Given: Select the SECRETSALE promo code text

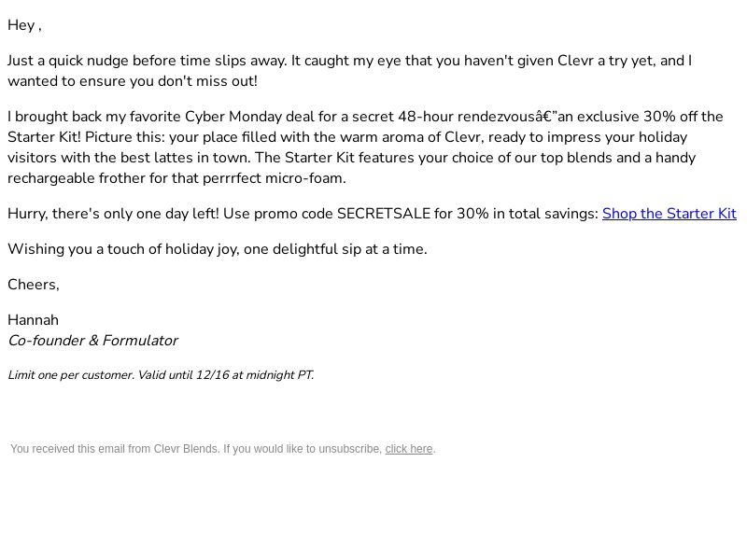Looking at the screenshot, I should tap(384, 214).
